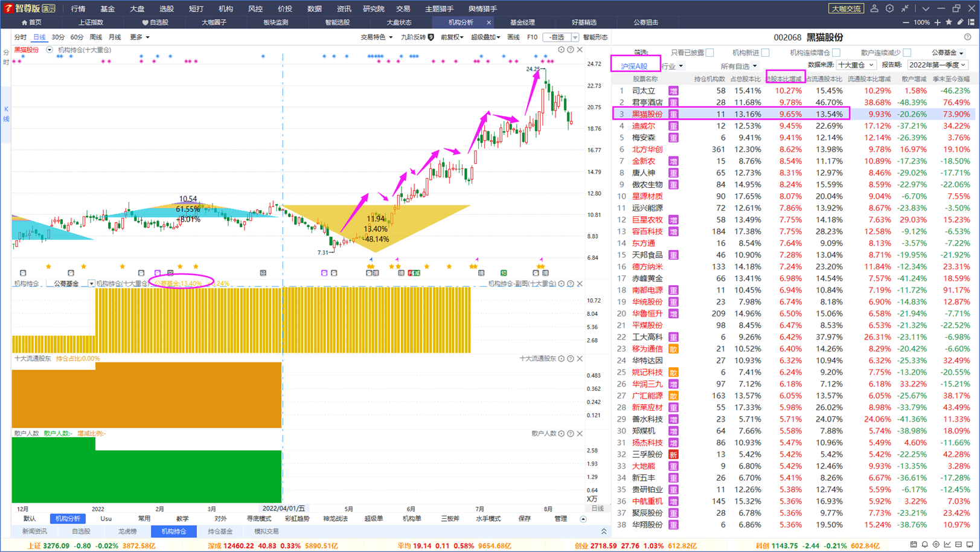Click the 新 tag icon next to 三孚股份
Image resolution: width=980 pixels, height=552 pixels.
[673, 455]
